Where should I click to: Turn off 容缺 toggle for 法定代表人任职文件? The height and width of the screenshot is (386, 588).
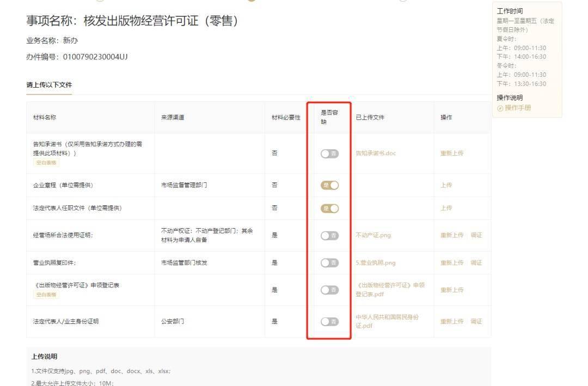click(330, 208)
